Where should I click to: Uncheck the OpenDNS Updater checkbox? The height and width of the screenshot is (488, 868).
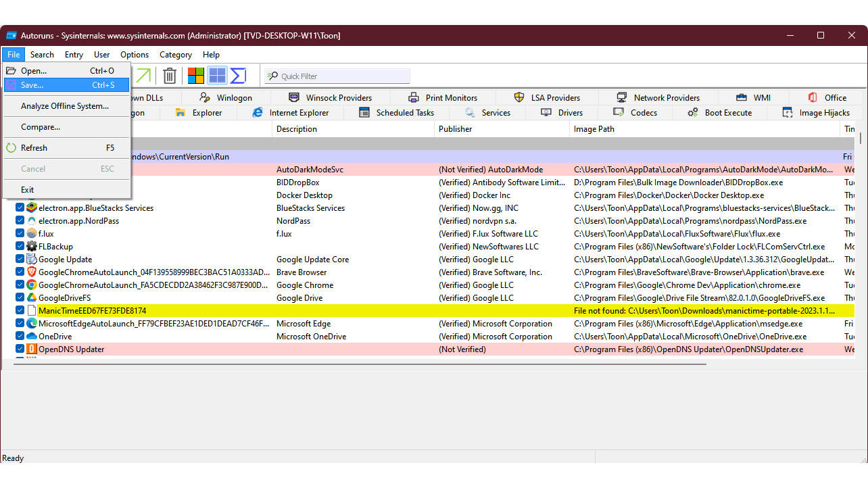(x=20, y=349)
